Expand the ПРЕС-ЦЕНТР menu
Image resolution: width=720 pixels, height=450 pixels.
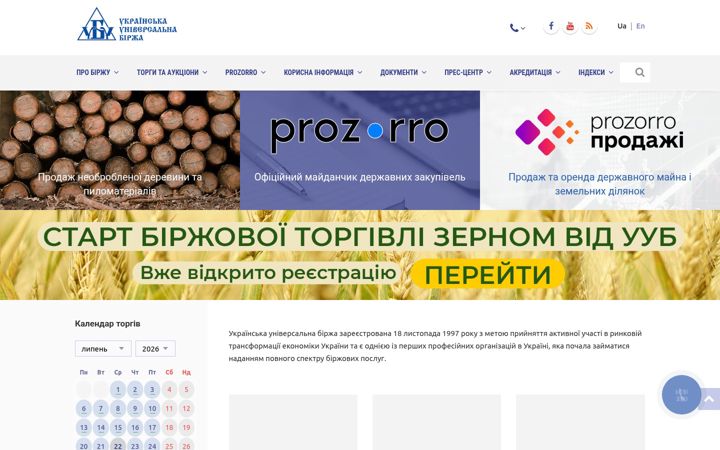point(468,72)
